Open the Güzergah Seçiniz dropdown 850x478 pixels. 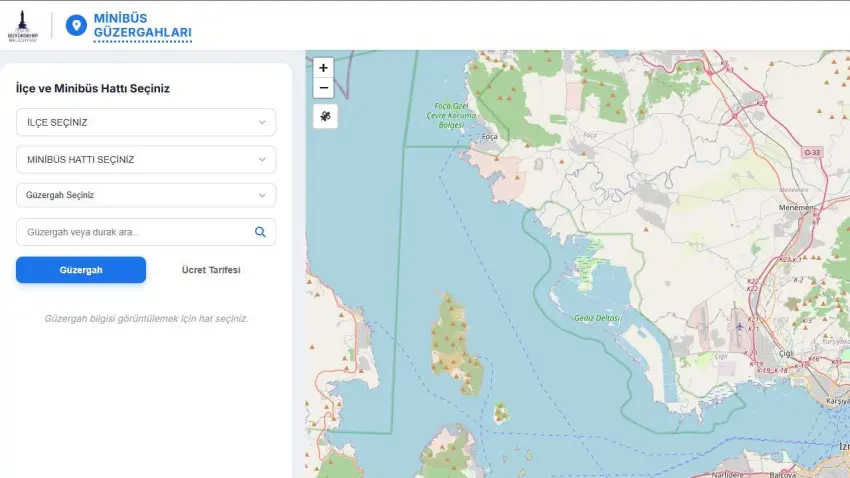[x=146, y=195]
